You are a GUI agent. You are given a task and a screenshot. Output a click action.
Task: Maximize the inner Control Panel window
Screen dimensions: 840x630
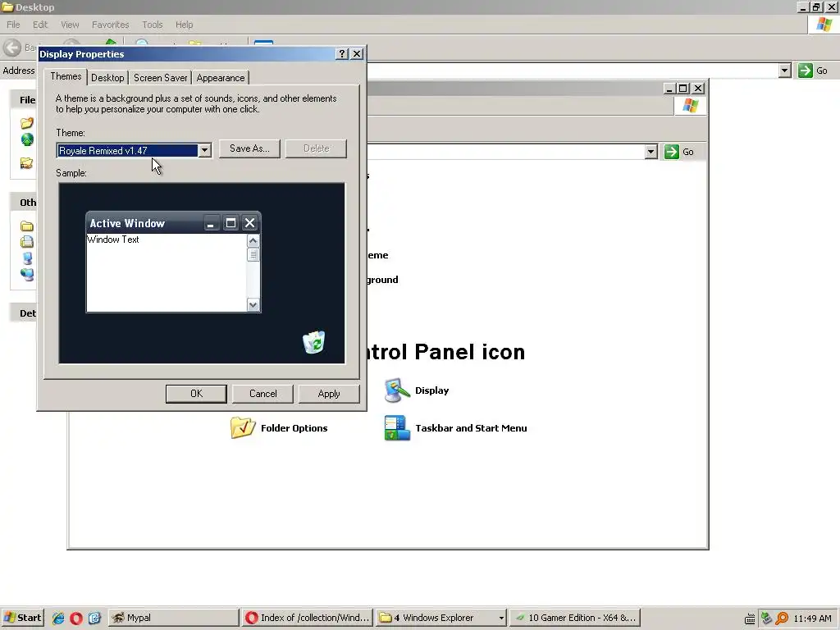[683, 89]
